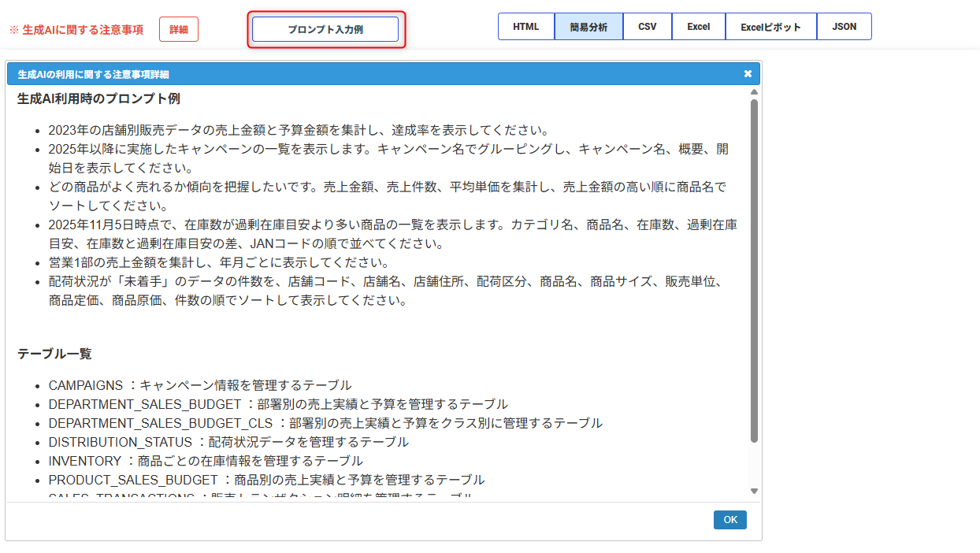Image resolution: width=980 pixels, height=553 pixels.
Task: Close the 注意事項詳細 dialog with the X icon
Action: [x=748, y=74]
